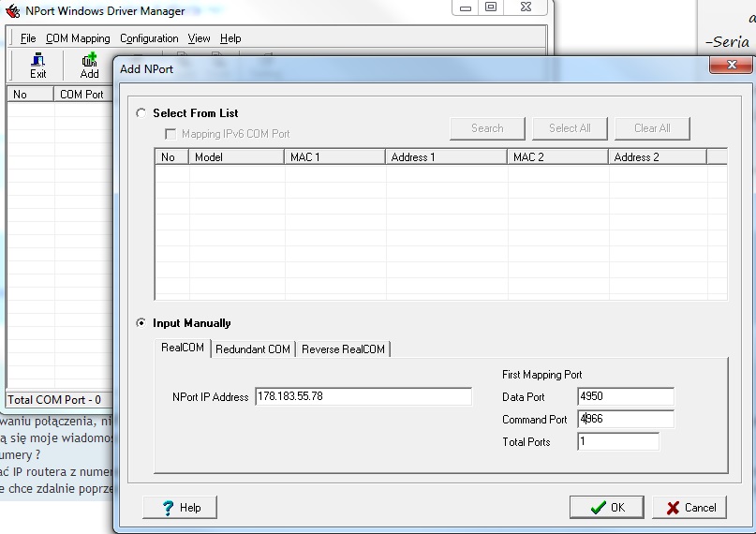Toggle Mapping IPv6 COM Port checkbox
The width and height of the screenshot is (756, 534).
pos(170,134)
